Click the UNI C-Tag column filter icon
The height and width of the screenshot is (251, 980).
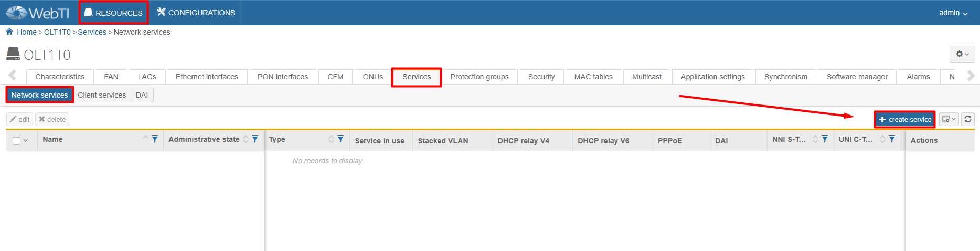point(892,139)
